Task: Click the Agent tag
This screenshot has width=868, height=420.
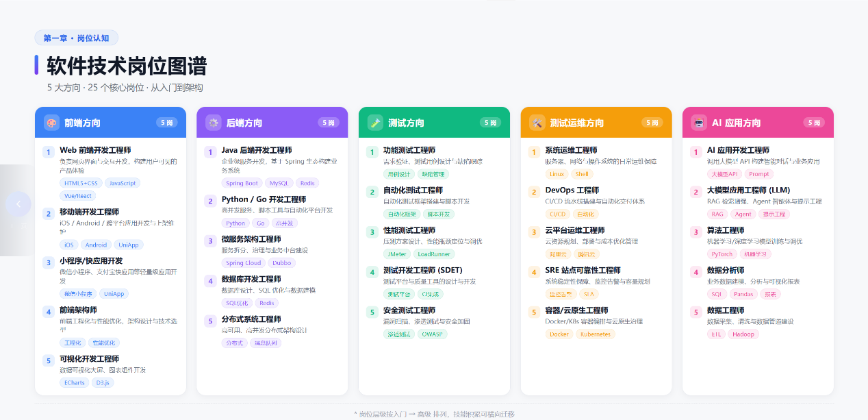Action: pos(743,214)
